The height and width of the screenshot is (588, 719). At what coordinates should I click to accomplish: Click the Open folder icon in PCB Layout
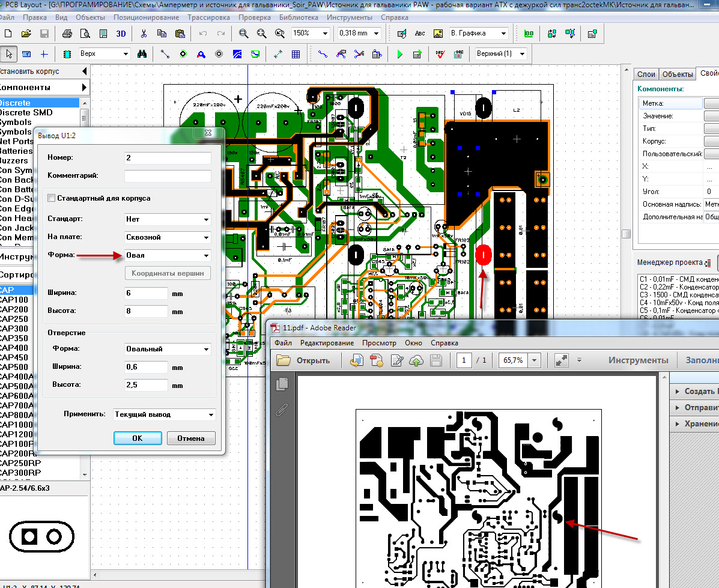coord(26,34)
